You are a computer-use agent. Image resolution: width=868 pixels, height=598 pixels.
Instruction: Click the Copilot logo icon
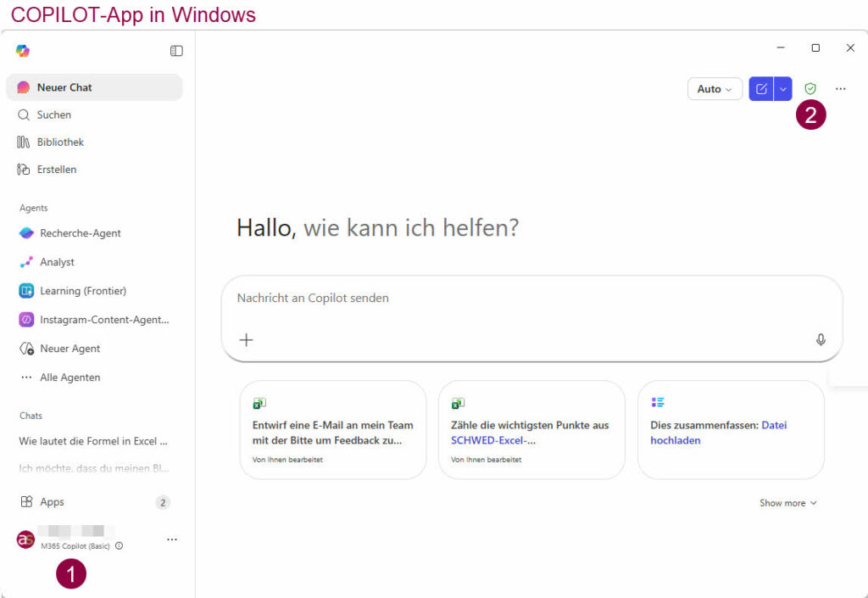point(23,51)
